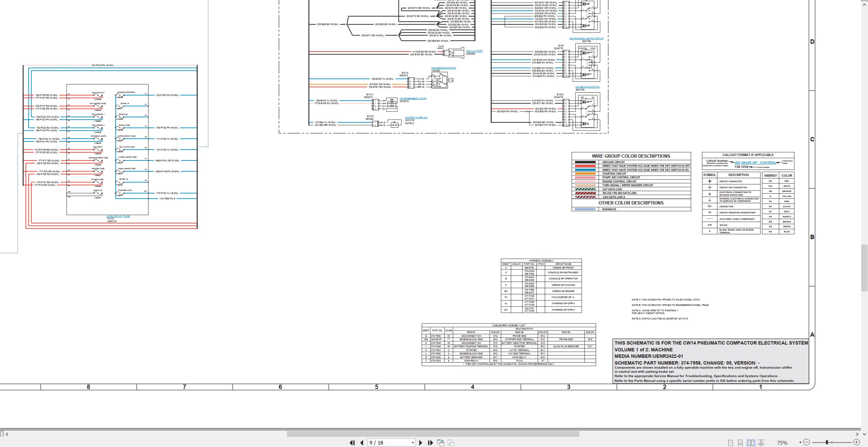Click the zoom slider handle
Image resolution: width=868 pixels, height=447 pixels.
click(x=827, y=442)
